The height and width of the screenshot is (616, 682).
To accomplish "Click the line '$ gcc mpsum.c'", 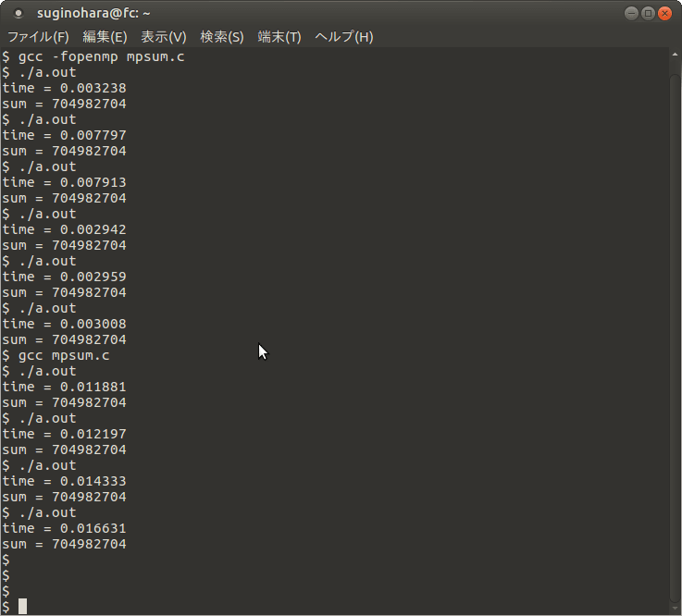I will point(56,355).
